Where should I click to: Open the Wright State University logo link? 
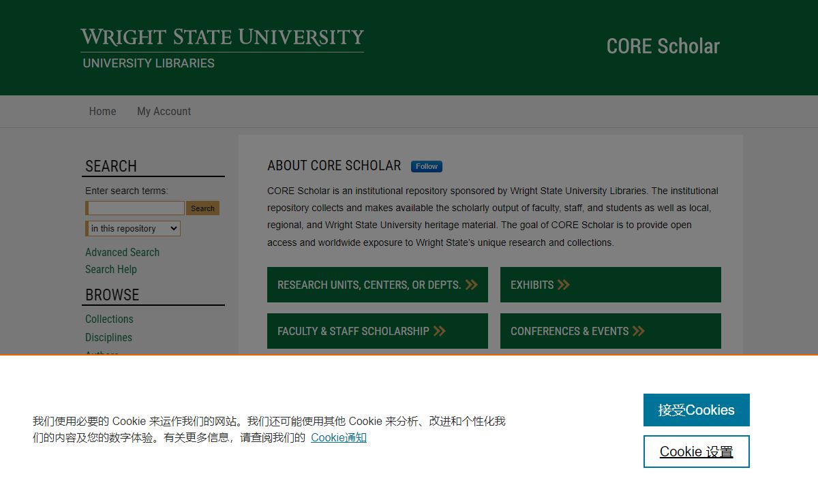[222, 37]
